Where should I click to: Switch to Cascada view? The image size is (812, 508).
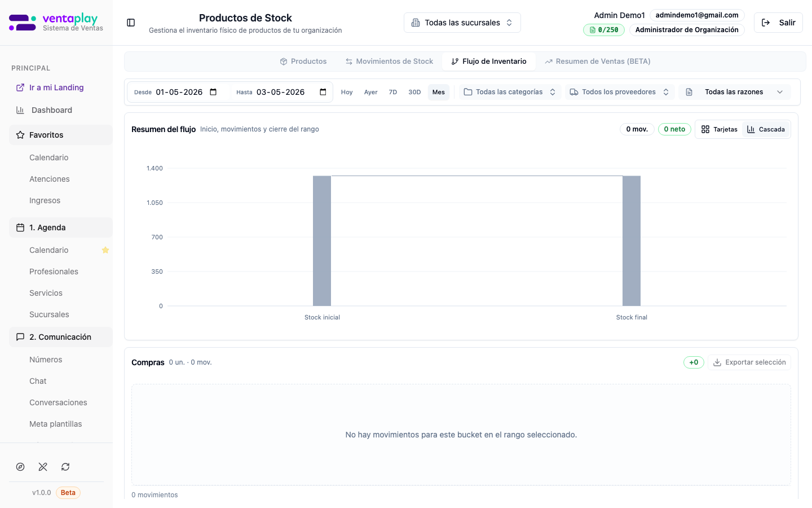[766, 129]
